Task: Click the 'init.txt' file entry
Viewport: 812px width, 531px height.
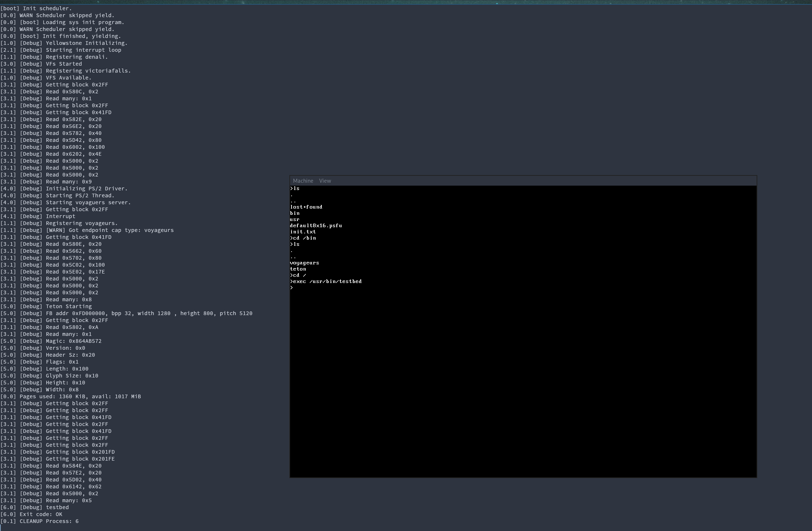Action: pyautogui.click(x=303, y=232)
